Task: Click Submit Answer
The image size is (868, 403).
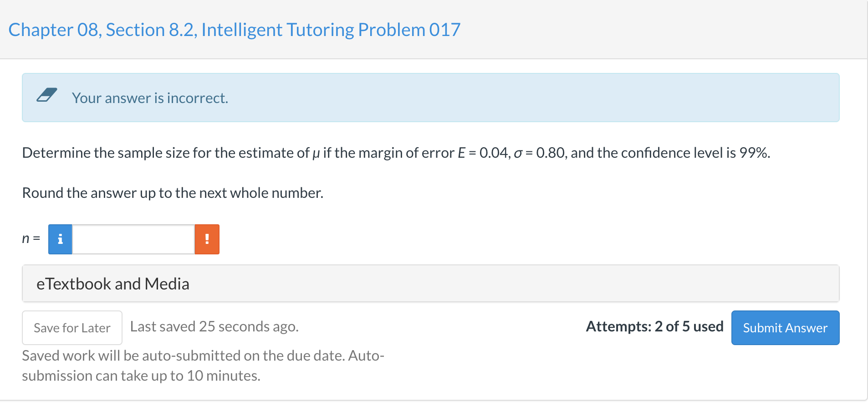Action: tap(785, 327)
